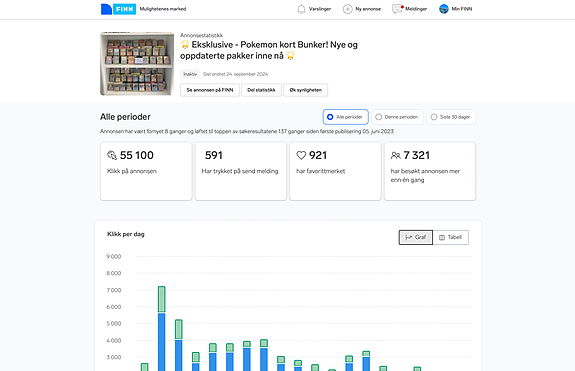Click the heart icon beside 921
The image size is (575, 371).
coord(301,155)
